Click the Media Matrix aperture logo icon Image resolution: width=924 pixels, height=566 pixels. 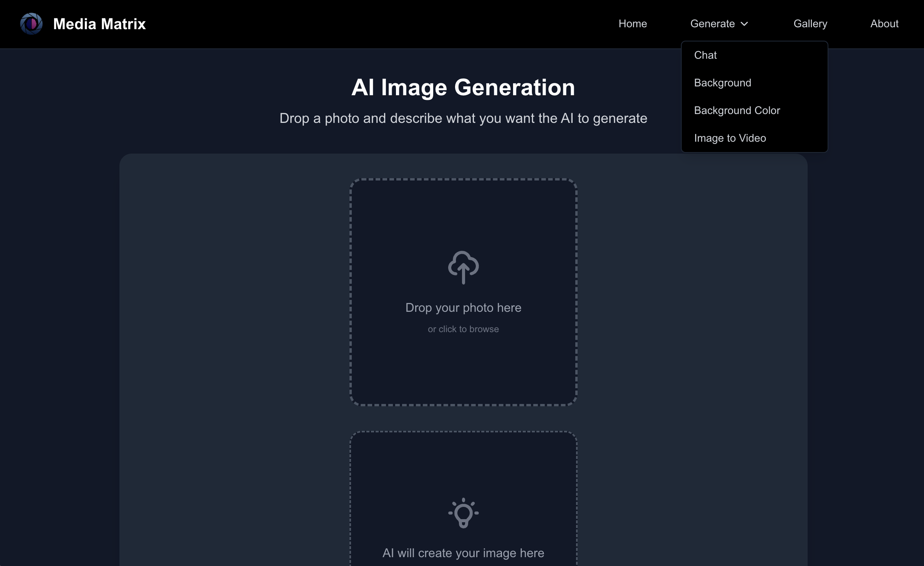point(31,24)
